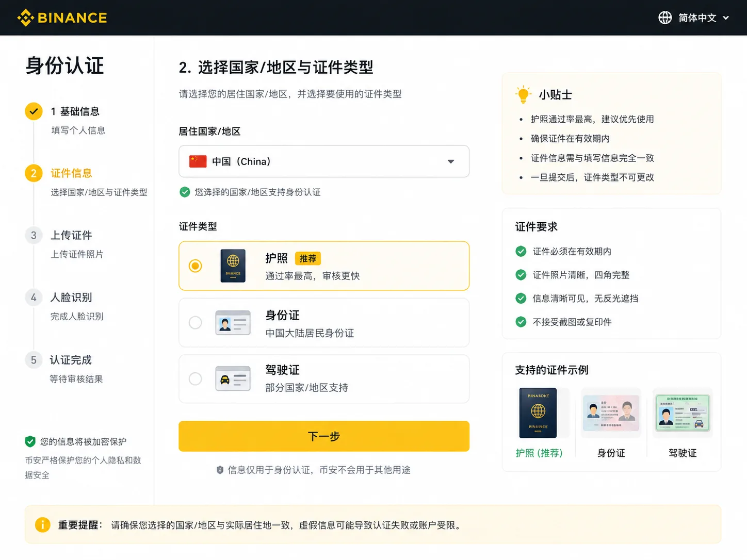
Task: Click the green shield icon by 您的信息将被加密保护
Action: click(x=30, y=441)
